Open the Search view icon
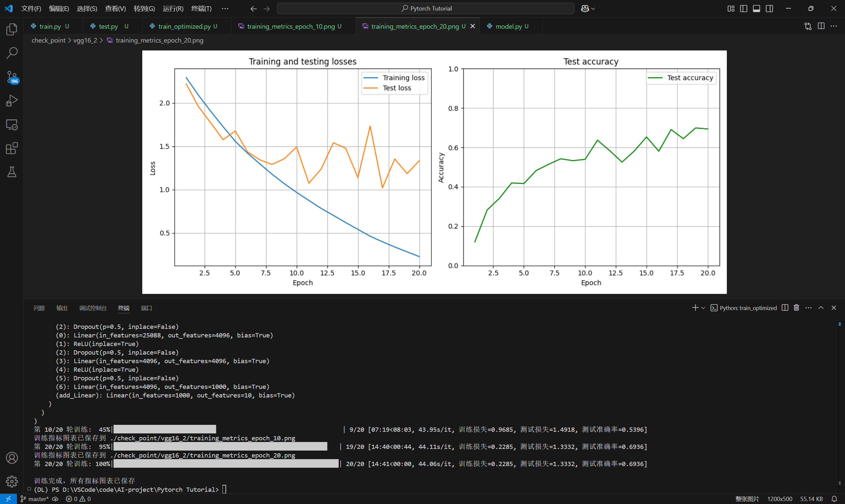 (12, 53)
